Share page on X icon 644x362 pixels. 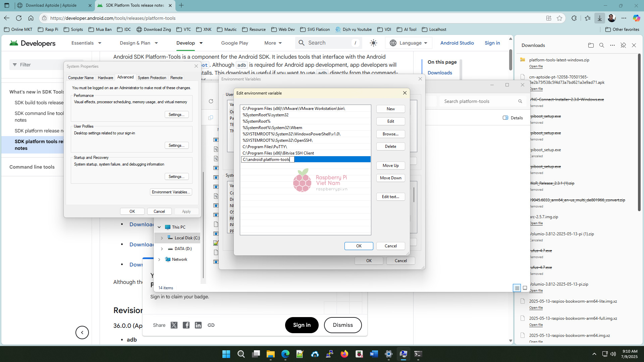[174, 325]
